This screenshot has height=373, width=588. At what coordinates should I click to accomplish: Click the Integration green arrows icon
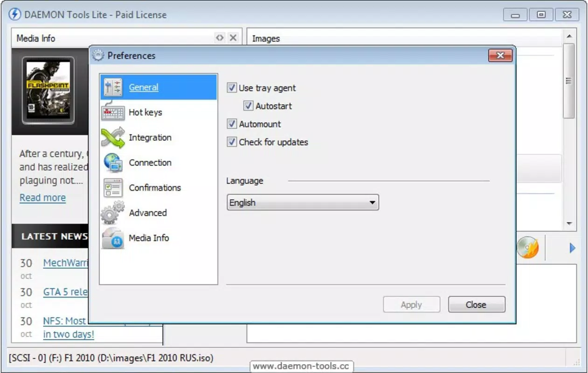[x=113, y=138]
